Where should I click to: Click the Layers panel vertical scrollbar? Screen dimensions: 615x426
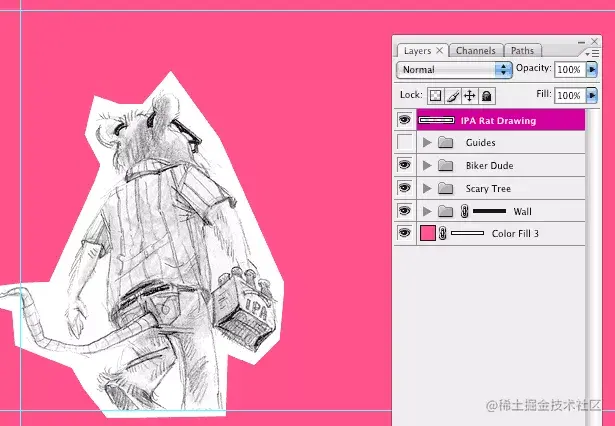tap(593, 267)
